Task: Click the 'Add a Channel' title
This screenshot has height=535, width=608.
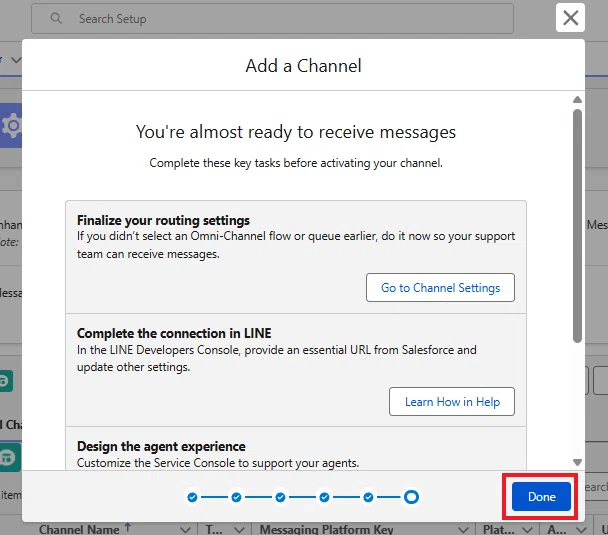Action: (303, 66)
